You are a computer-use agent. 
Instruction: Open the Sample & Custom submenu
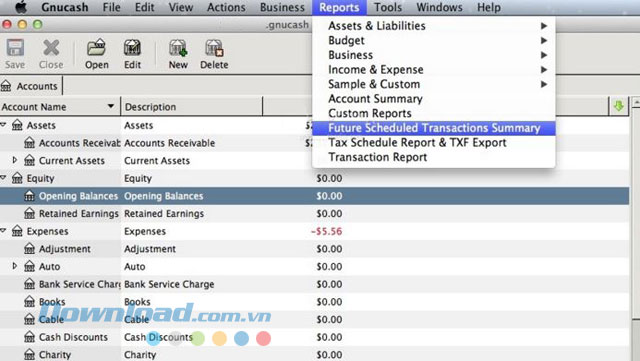click(x=433, y=84)
